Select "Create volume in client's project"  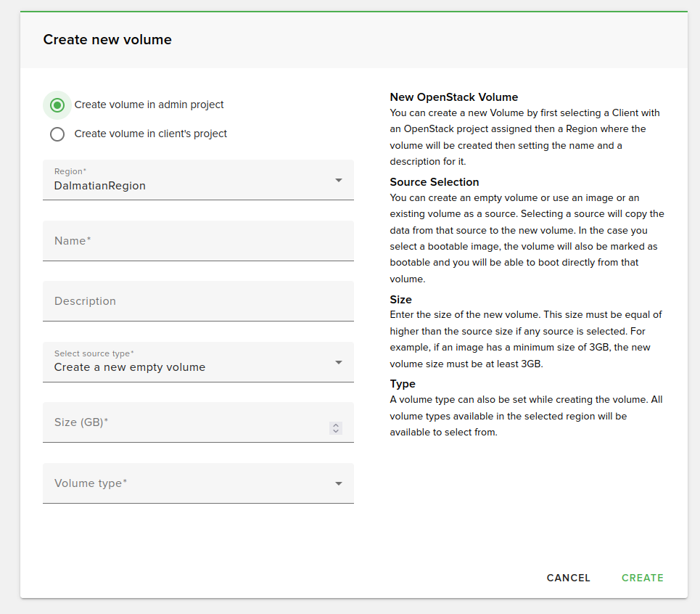(57, 134)
